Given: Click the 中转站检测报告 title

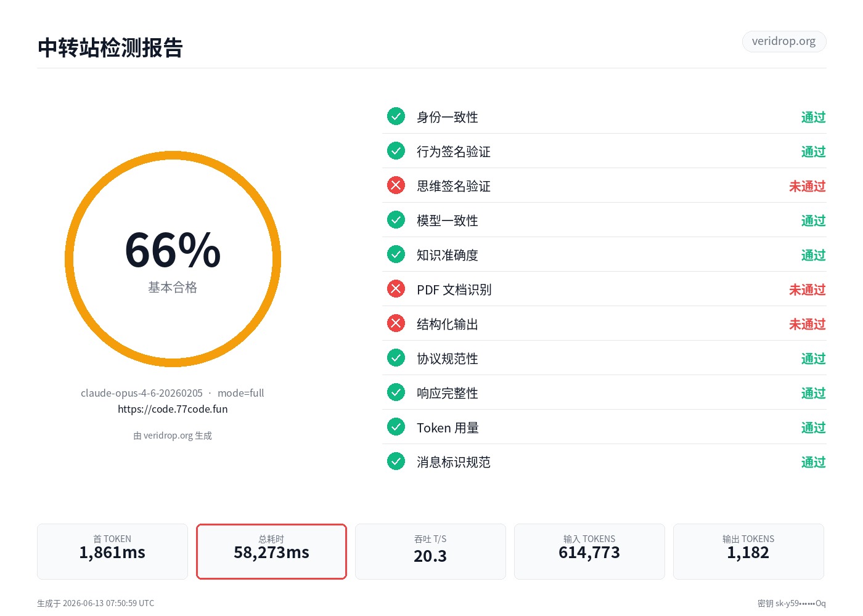Looking at the screenshot, I should coord(110,48).
